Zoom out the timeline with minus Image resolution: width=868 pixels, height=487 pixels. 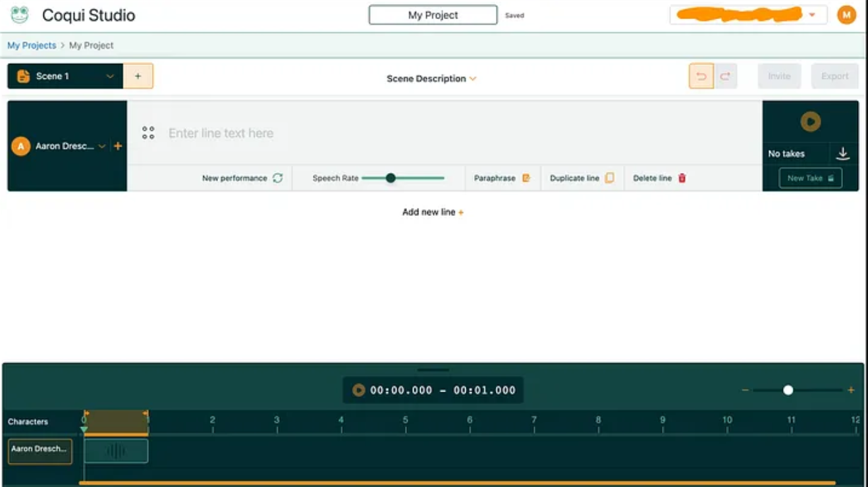pos(746,390)
